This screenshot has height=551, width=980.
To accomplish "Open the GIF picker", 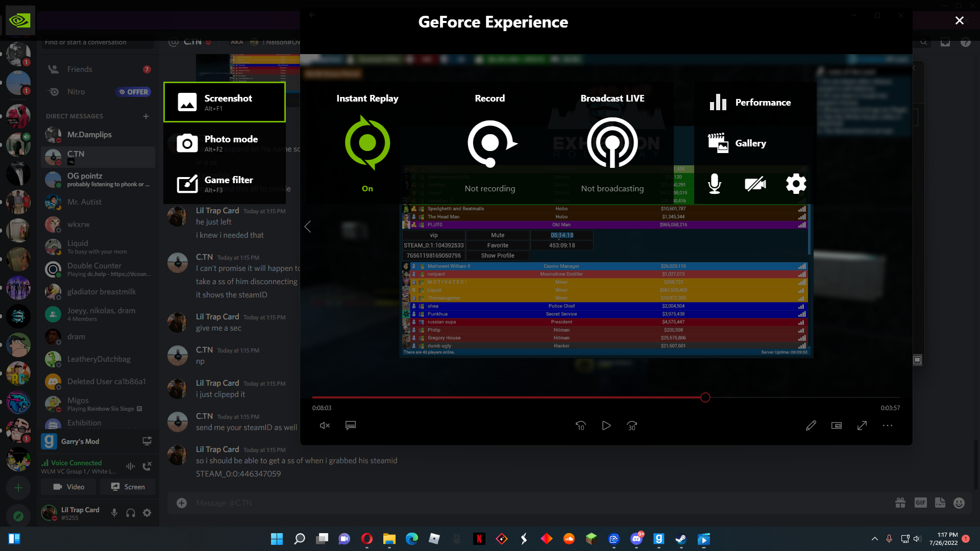I will click(921, 503).
